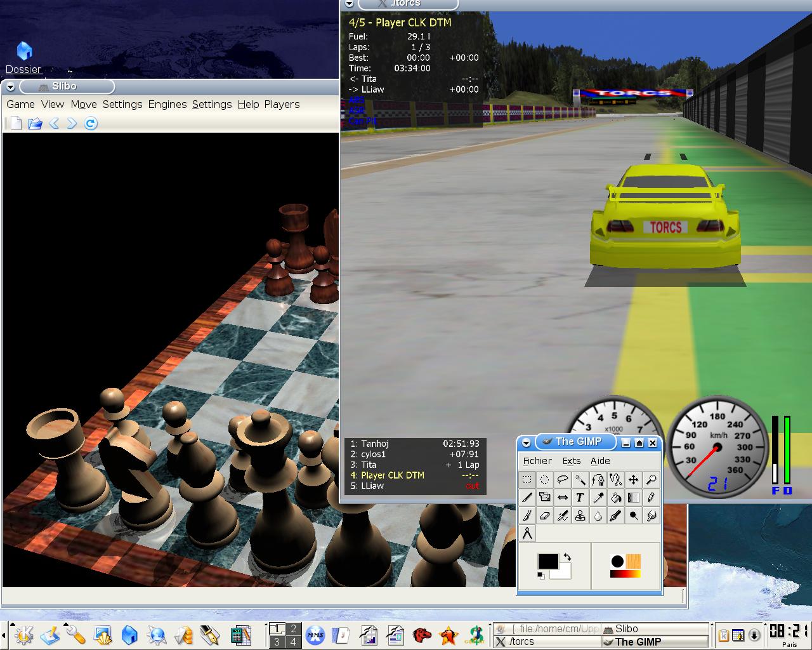Select the Clone stamp tool
The width and height of the screenshot is (812, 650).
click(x=580, y=515)
